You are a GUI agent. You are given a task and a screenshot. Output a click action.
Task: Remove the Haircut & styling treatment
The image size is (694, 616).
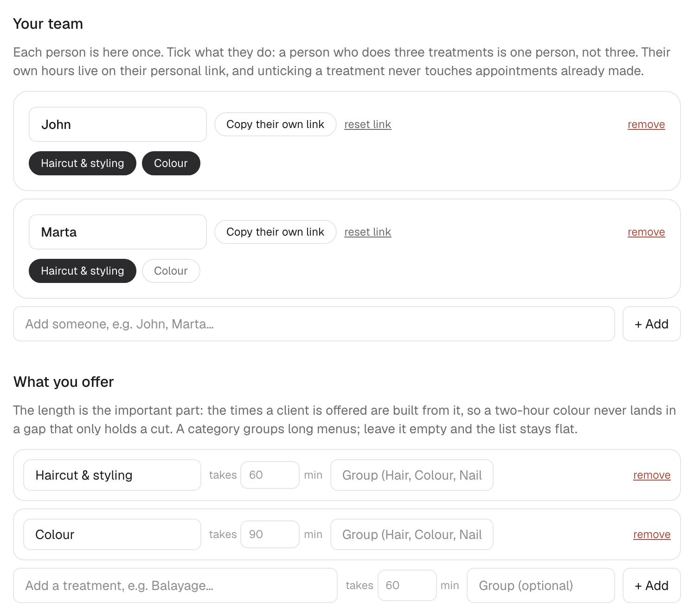[x=652, y=475]
